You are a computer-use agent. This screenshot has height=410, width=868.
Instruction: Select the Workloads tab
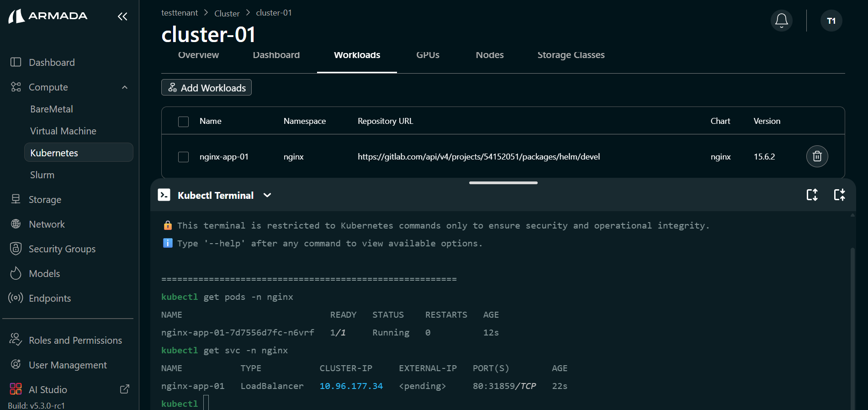(x=357, y=55)
